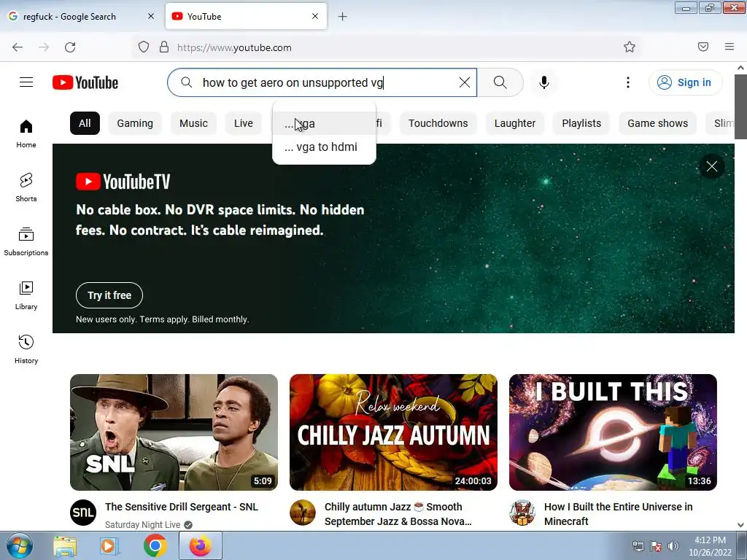Viewport: 747px width, 560px height.
Task: Select the Music filter chip
Action: tap(193, 123)
